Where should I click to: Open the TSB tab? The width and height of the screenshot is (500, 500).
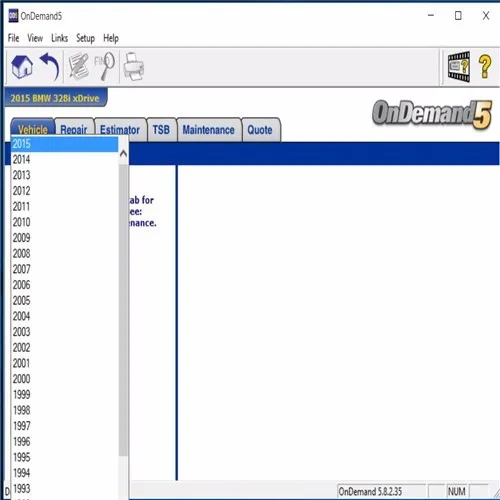coord(161,130)
